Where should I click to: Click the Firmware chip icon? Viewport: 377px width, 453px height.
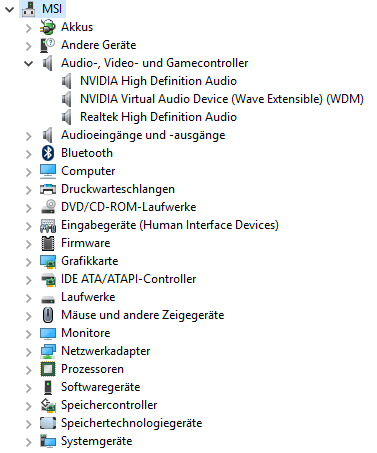[x=48, y=243]
